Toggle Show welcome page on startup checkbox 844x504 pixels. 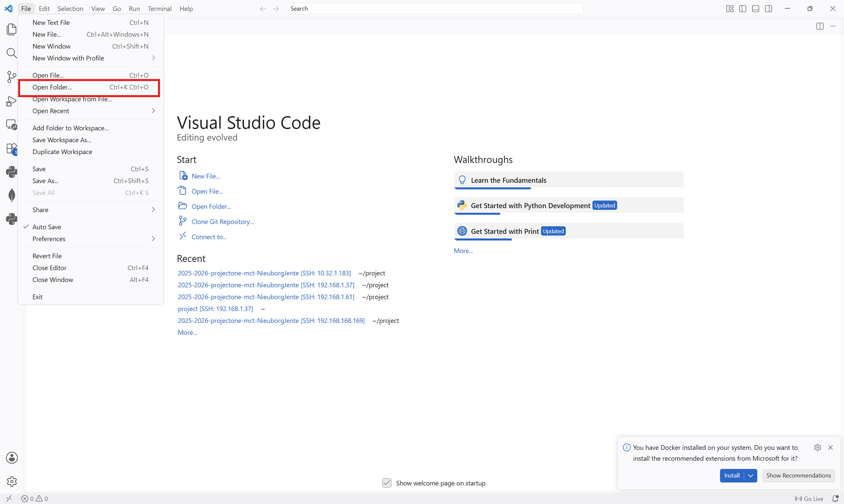[387, 483]
